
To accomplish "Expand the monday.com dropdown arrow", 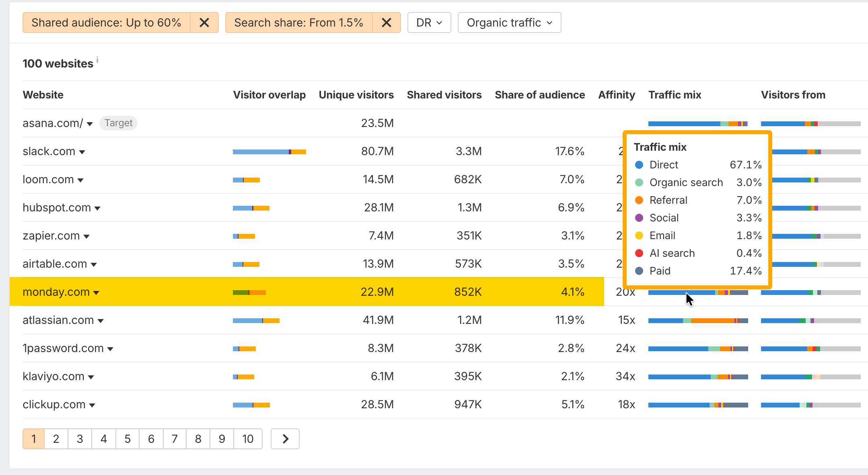I will 96,293.
